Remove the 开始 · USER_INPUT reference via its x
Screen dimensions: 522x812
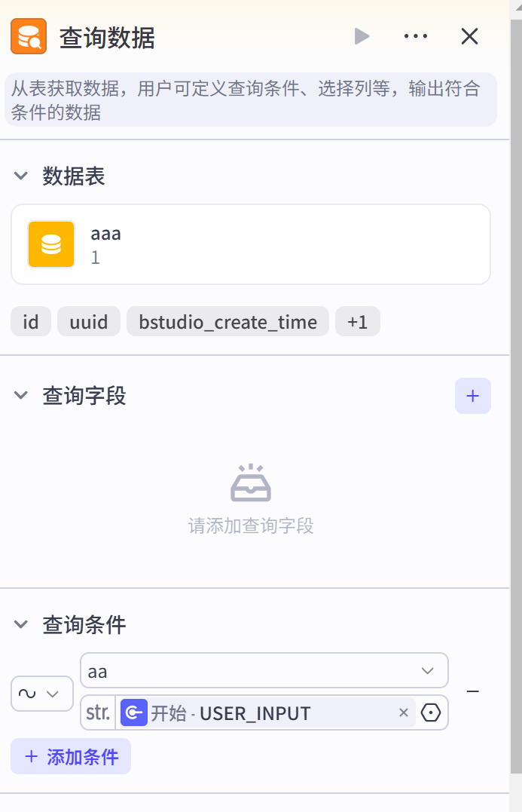tap(404, 712)
